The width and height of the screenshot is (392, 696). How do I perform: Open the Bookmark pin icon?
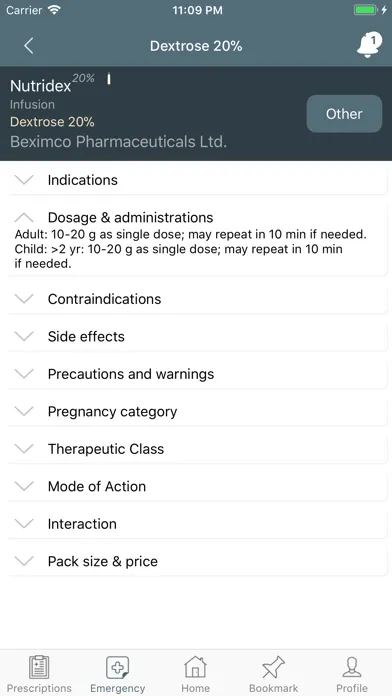(273, 667)
